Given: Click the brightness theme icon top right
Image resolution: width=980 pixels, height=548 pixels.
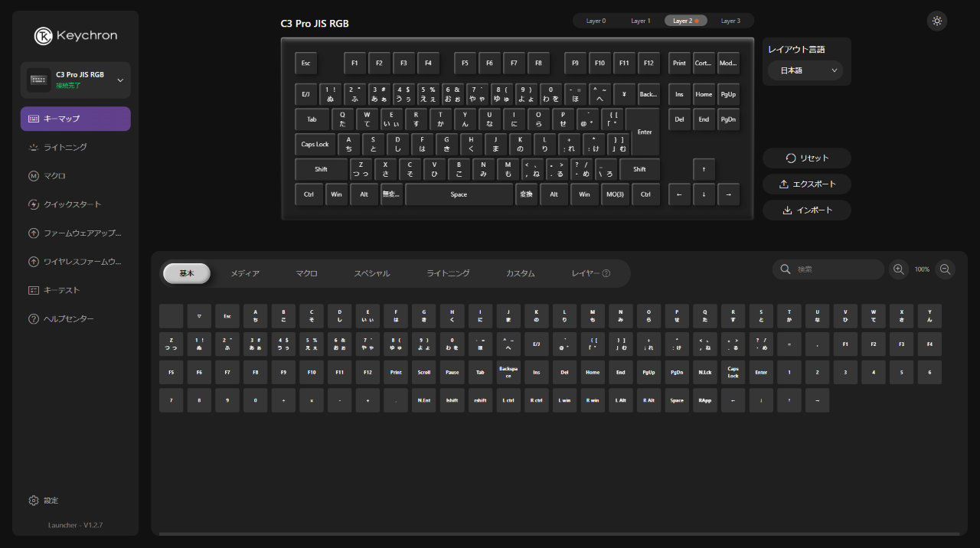Looking at the screenshot, I should 936,21.
